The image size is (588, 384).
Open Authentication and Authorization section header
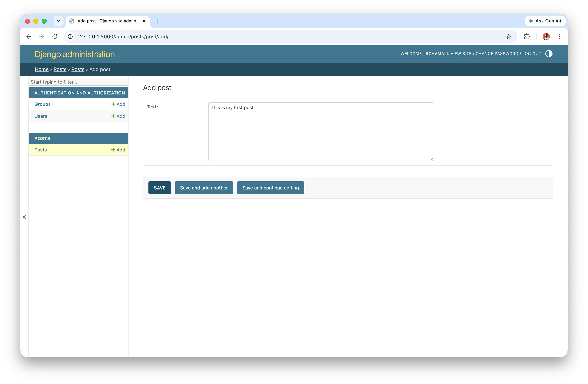(x=79, y=93)
